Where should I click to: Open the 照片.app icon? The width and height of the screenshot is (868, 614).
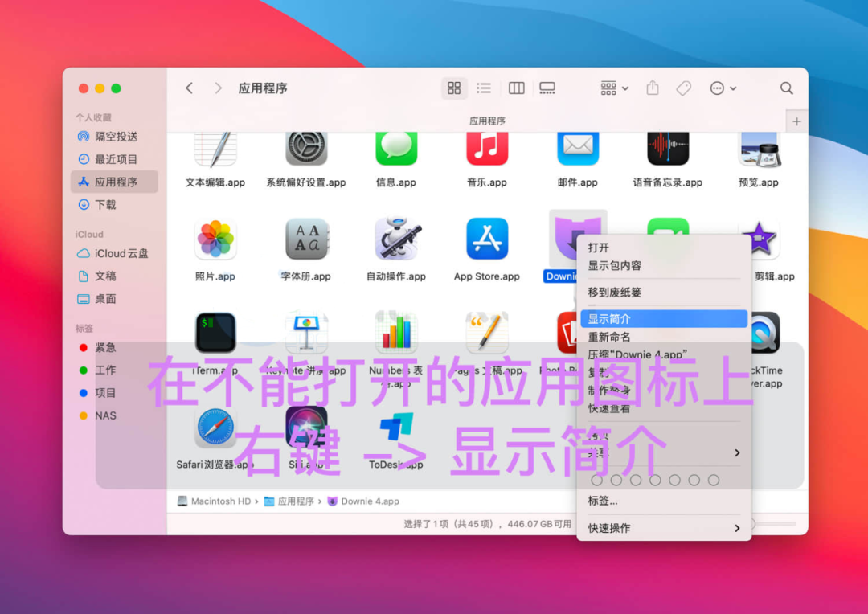(215, 239)
